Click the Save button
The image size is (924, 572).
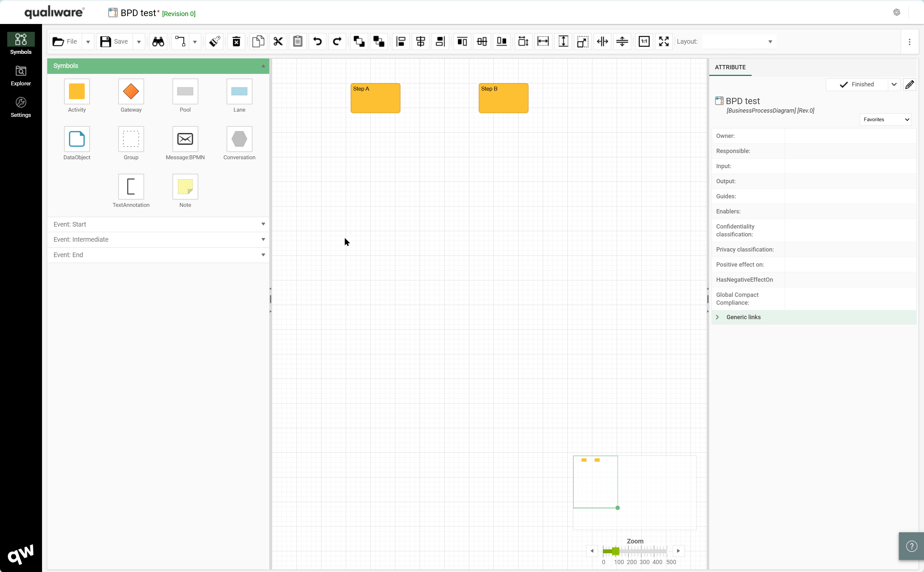(115, 42)
